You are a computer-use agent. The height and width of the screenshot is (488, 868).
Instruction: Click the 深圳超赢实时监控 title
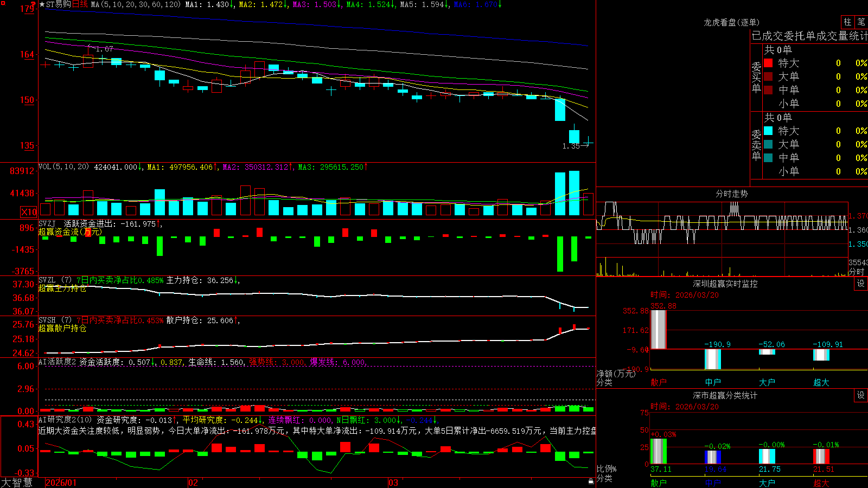[725, 284]
